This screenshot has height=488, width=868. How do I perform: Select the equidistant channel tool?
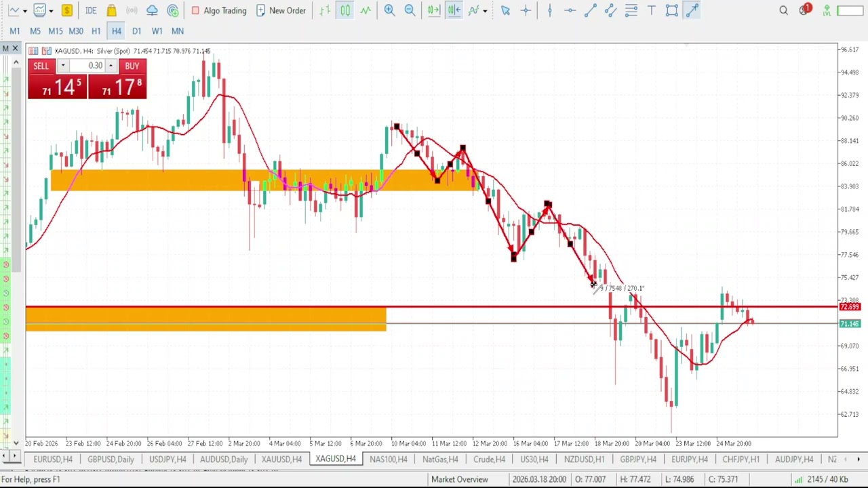click(x=610, y=10)
